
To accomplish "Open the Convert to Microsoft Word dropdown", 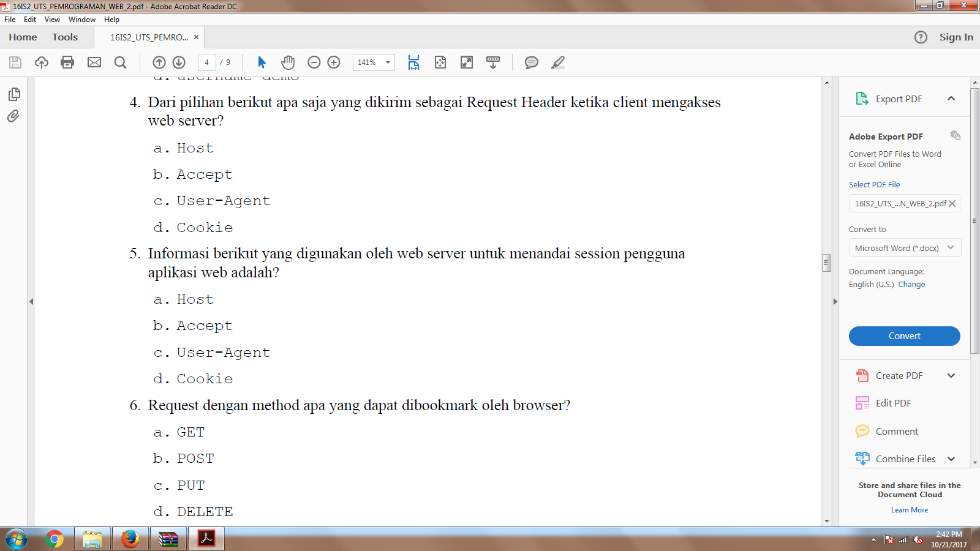I will pos(905,248).
